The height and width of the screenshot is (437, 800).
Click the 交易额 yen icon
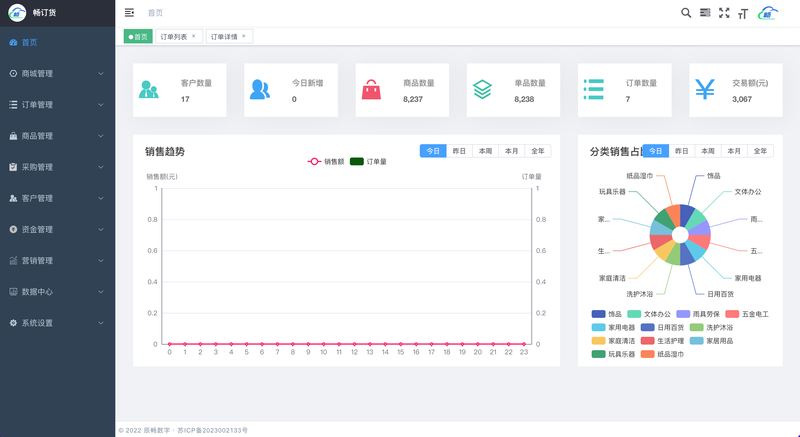[x=705, y=90]
